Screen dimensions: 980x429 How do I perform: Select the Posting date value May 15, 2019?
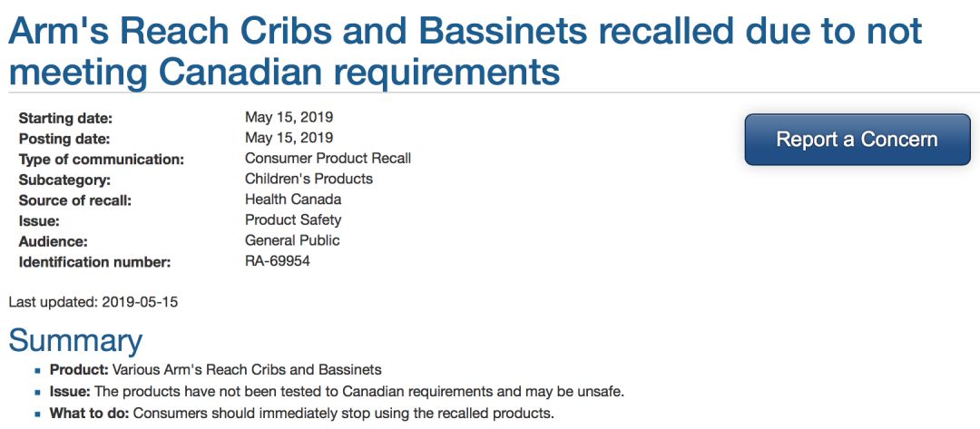click(x=289, y=137)
